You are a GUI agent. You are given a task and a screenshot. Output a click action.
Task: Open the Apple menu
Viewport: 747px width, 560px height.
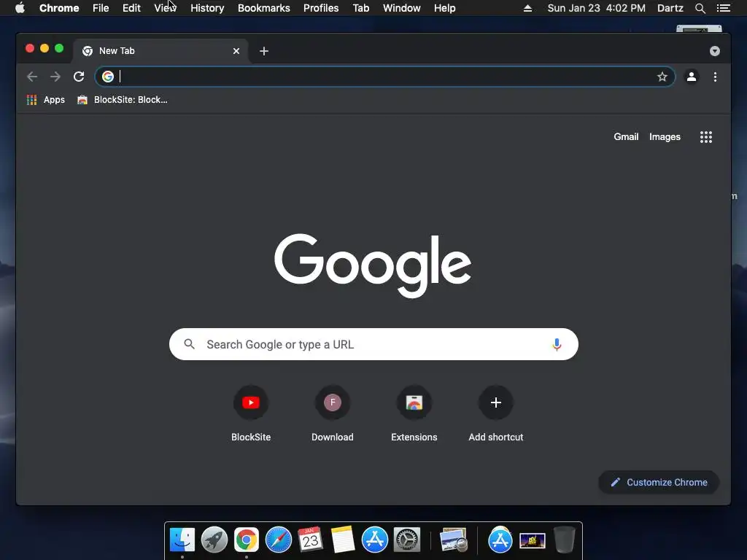pyautogui.click(x=20, y=7)
